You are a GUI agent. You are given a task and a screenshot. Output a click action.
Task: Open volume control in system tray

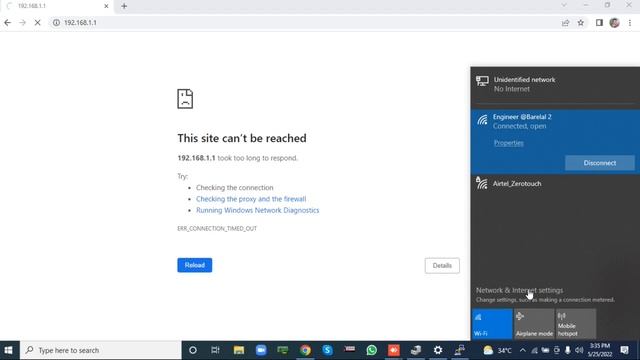click(579, 350)
